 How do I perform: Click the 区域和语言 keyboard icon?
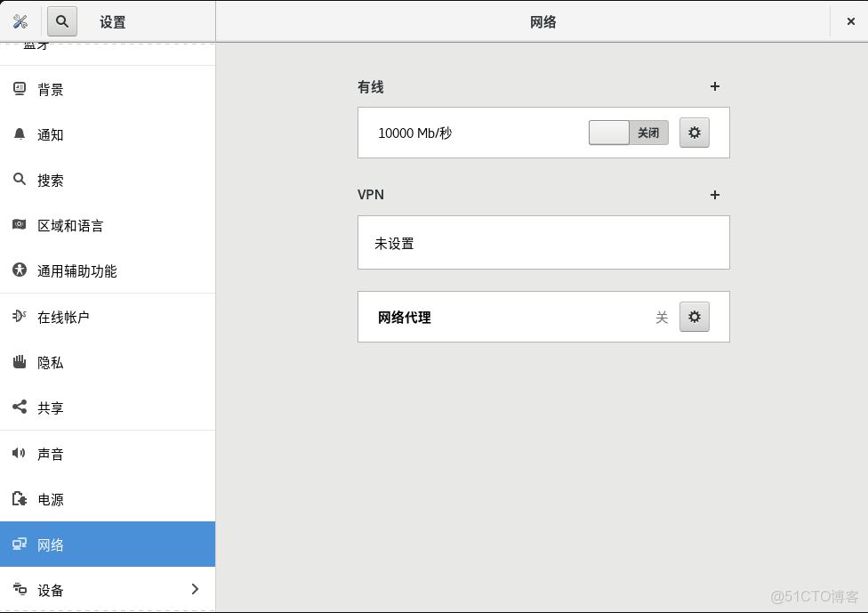20,225
